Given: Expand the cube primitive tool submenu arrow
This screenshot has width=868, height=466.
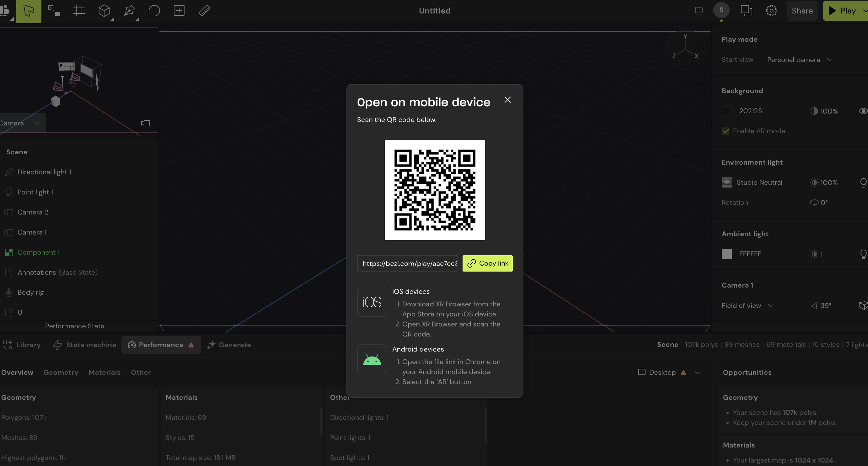Looking at the screenshot, I should (113, 19).
